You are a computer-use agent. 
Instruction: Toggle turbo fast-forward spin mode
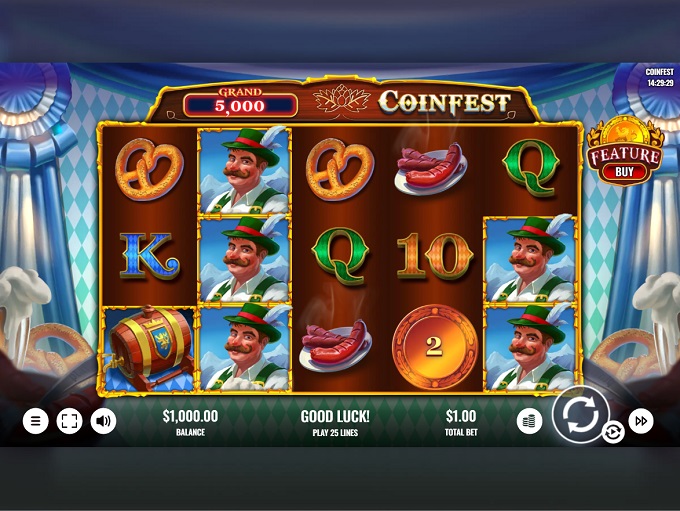coord(641,421)
